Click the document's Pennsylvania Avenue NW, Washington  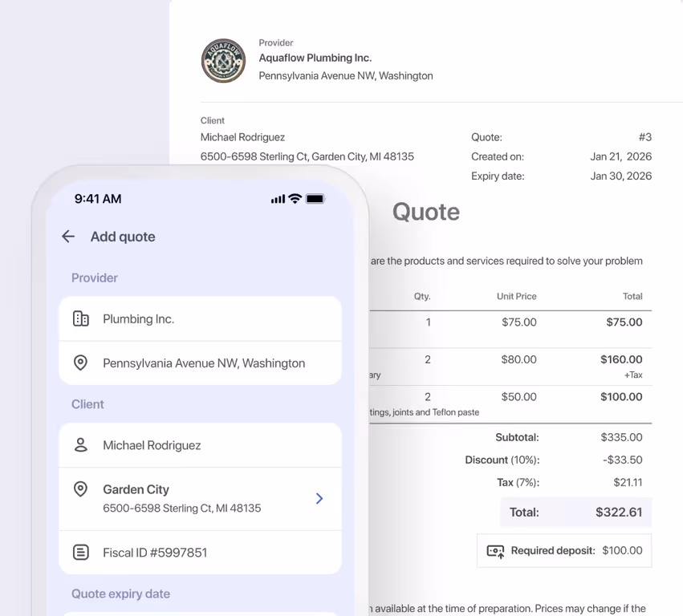coord(346,75)
